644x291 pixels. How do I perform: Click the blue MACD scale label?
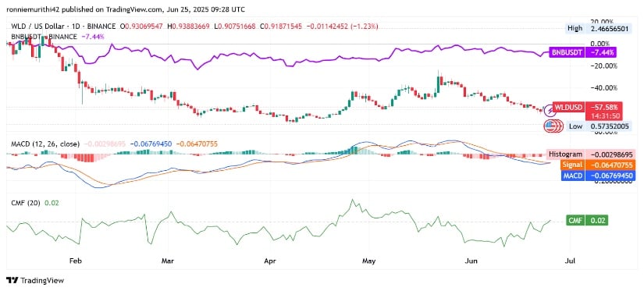coord(574,176)
